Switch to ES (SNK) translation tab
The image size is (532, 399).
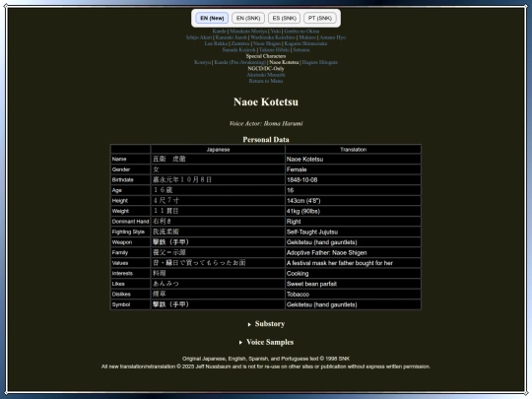pyautogui.click(x=284, y=18)
